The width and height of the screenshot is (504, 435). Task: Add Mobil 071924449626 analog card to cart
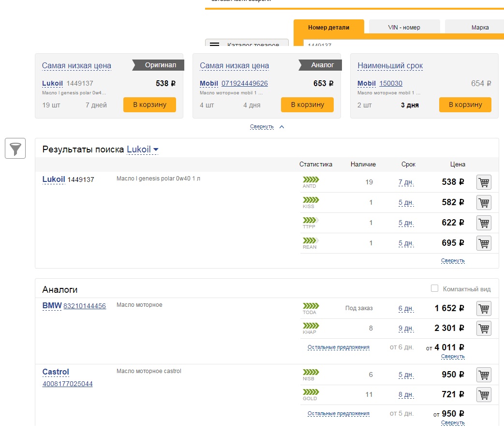(x=307, y=105)
